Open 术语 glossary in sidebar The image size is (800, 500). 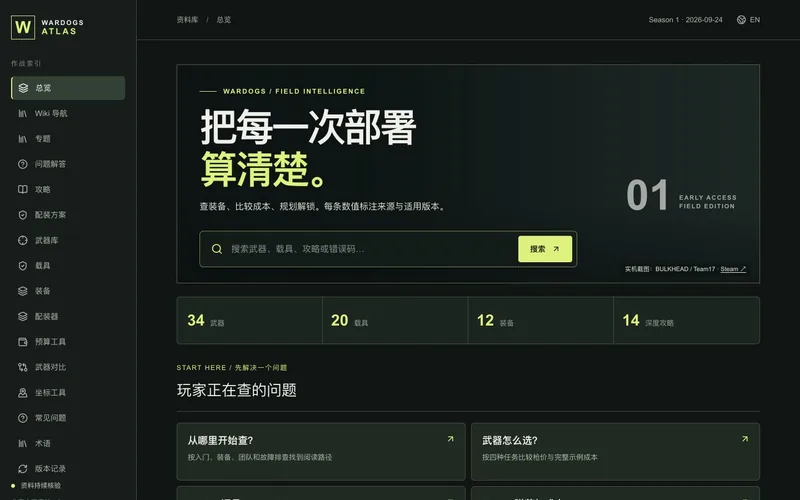68,443
